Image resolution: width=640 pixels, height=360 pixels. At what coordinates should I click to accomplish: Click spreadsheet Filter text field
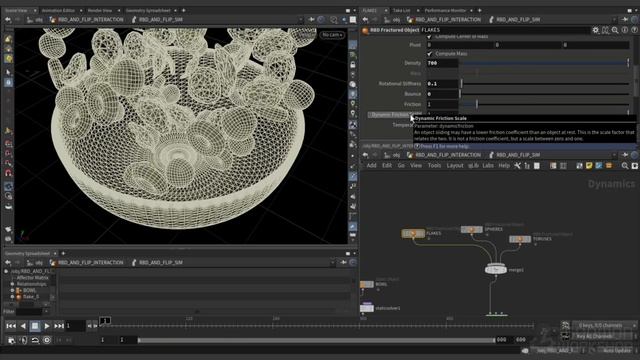point(29,311)
